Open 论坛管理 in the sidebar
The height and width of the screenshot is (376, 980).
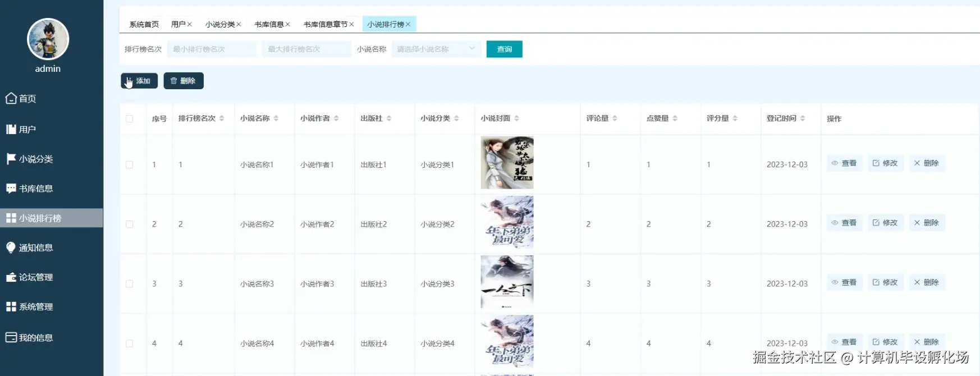[52, 277]
